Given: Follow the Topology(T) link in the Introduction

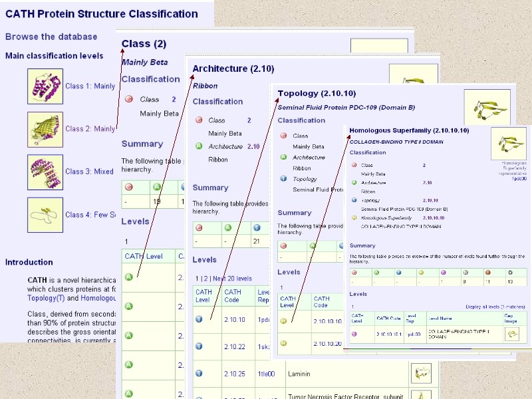Looking at the screenshot, I should [x=46, y=298].
